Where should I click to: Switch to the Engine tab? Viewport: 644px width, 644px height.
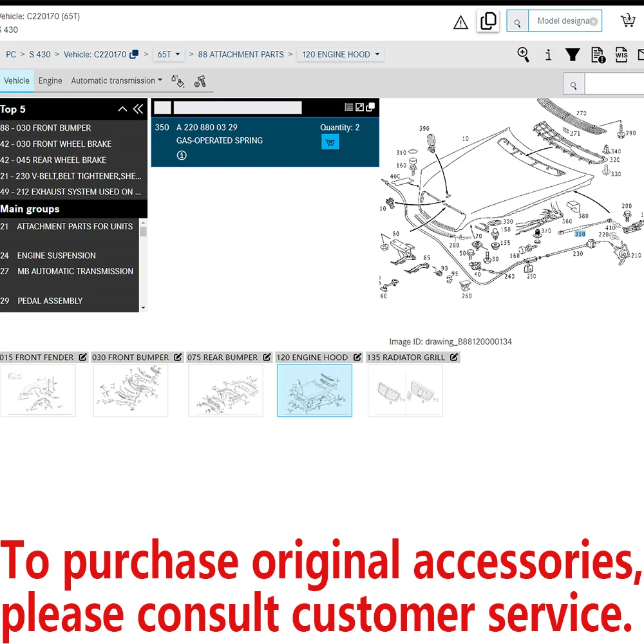coord(50,80)
